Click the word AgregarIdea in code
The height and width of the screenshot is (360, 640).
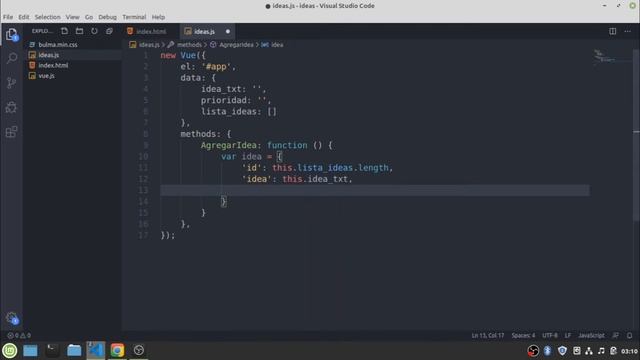point(229,145)
